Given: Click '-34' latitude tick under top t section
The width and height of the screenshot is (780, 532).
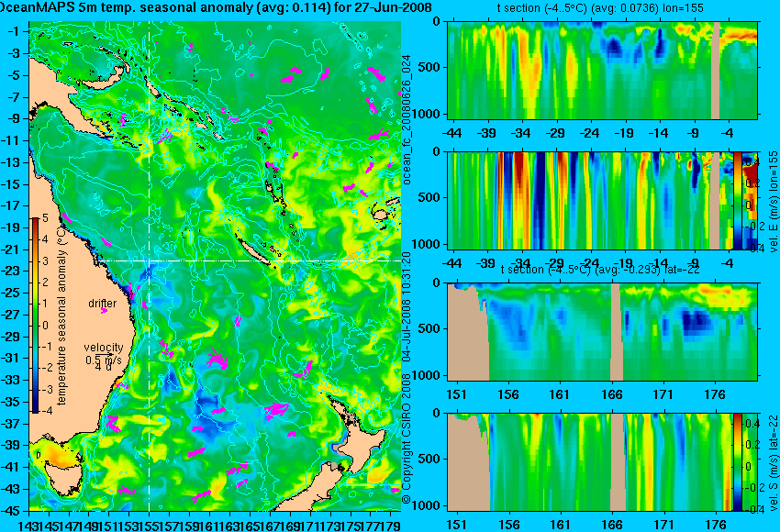Looking at the screenshot, I should (x=521, y=133).
